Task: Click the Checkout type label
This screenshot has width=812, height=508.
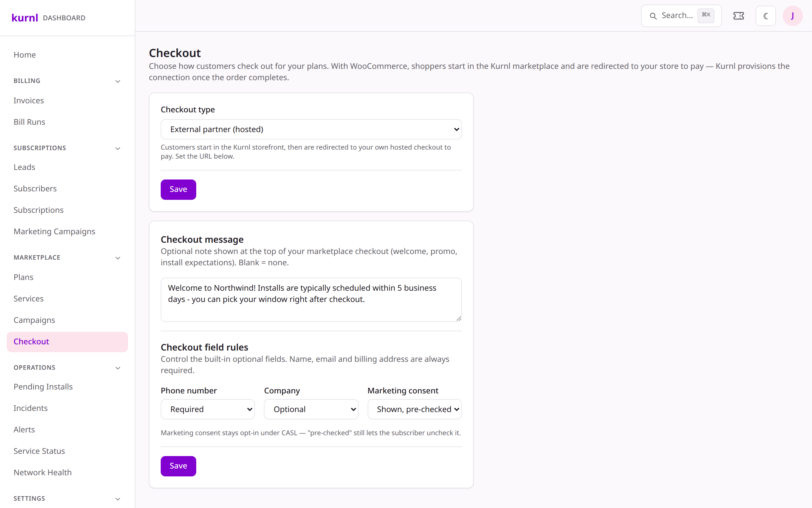Action: click(x=187, y=110)
